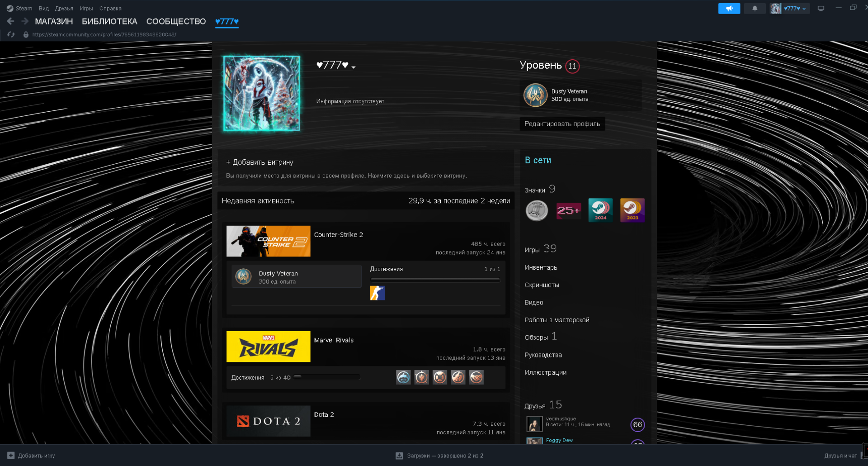Image resolution: width=868 pixels, height=466 pixels.
Task: Click the Dusty Veteran badge in CS2 card
Action: coord(243,276)
